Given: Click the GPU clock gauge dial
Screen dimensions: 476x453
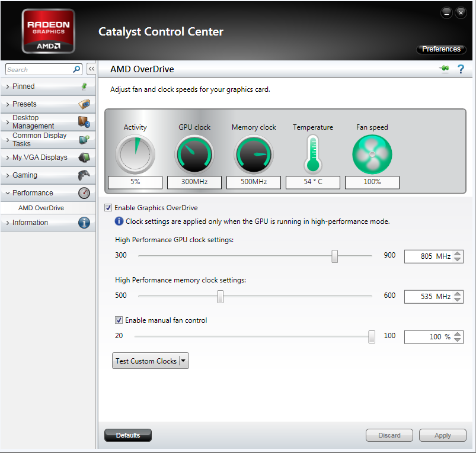Looking at the screenshot, I should pos(194,155).
